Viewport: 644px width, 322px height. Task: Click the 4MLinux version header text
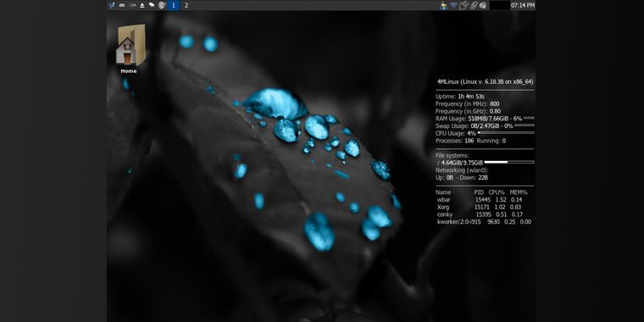(x=485, y=81)
